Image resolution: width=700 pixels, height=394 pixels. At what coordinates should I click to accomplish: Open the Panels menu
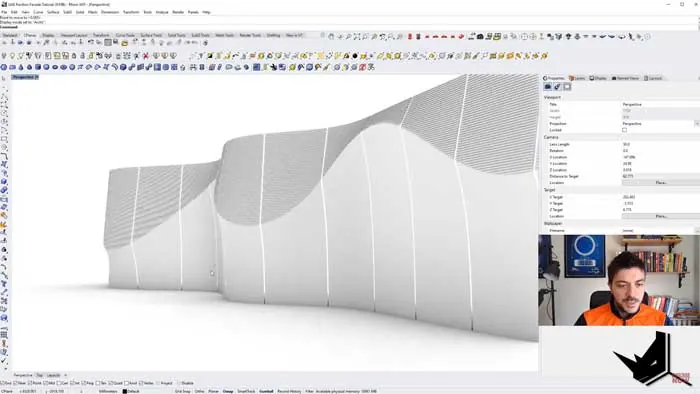pos(193,12)
